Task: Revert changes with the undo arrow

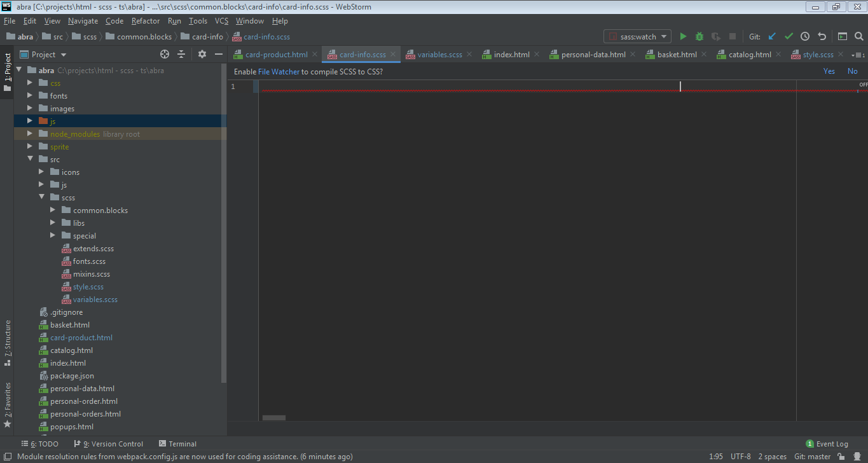Action: pos(822,37)
